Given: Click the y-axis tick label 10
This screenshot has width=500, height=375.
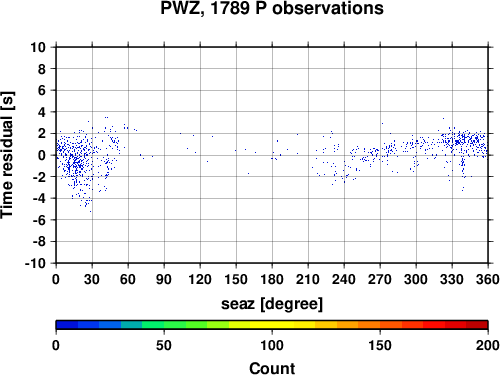Looking at the screenshot, I should 38,47.
